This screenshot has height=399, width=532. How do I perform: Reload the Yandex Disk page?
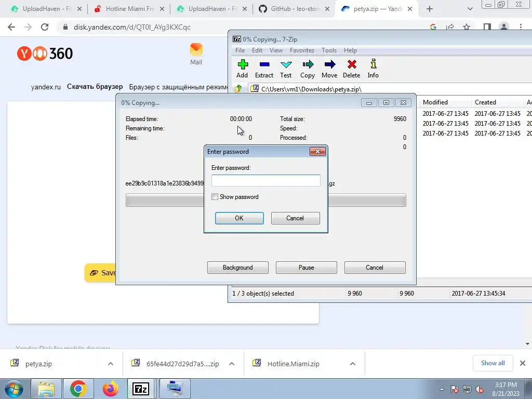click(x=45, y=27)
